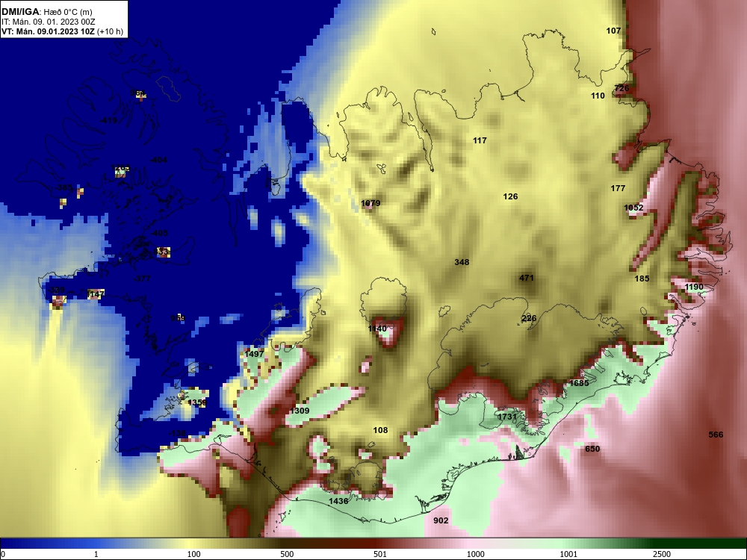Click the map value 1052
Image resolution: width=747 pixels, height=560 pixels.
[633, 208]
